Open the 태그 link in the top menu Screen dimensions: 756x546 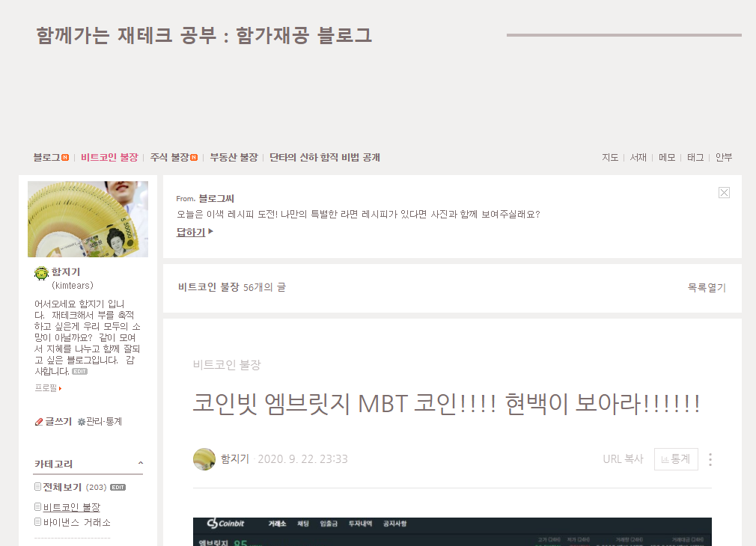[695, 158]
